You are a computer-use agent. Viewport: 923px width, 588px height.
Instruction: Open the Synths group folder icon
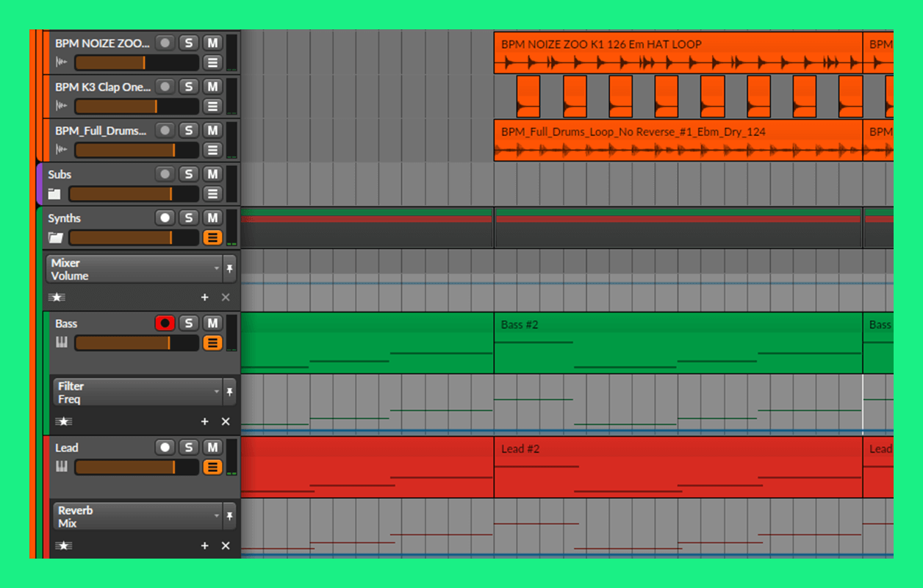[55, 237]
